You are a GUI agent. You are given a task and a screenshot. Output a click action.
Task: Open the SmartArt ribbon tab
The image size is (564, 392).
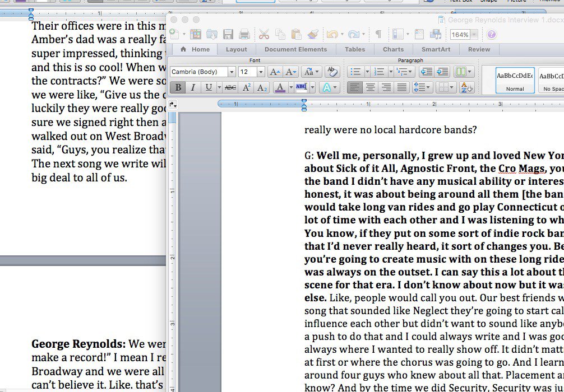pos(436,49)
